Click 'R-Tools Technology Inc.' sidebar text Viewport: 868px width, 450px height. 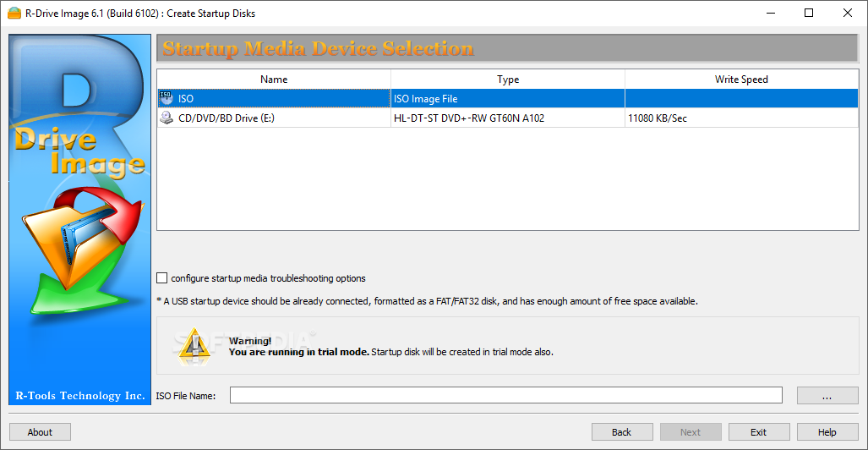click(80, 396)
